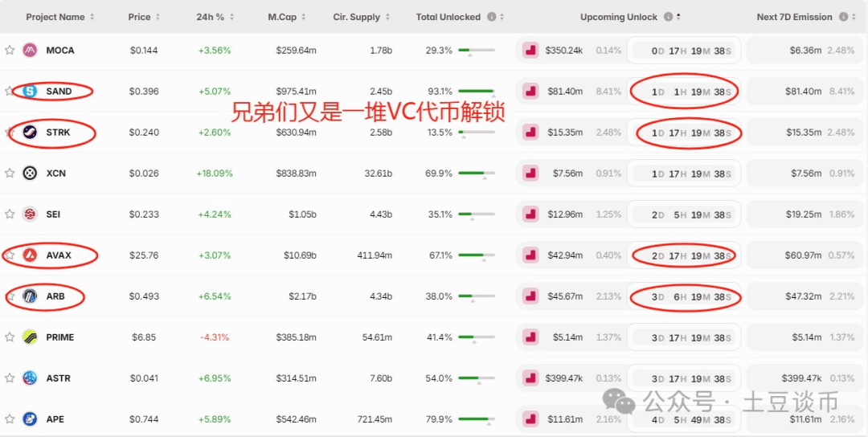This screenshot has width=868, height=437.
Task: Click SAND's pink unlock chart icon
Action: 530,92
